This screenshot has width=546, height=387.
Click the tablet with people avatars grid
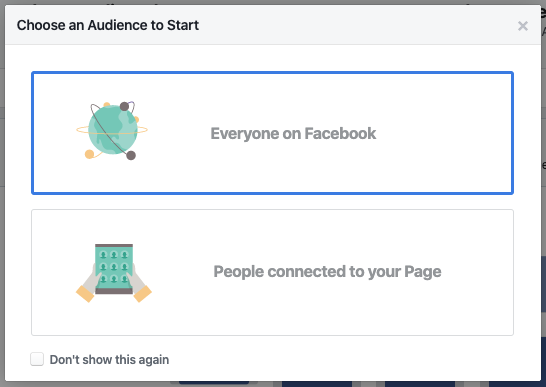tap(114, 269)
